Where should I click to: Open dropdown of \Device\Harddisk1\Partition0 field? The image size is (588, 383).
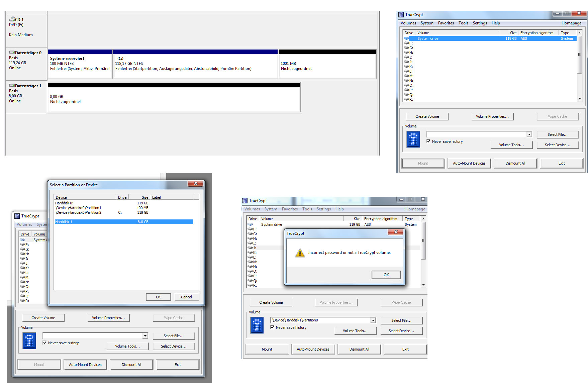click(x=373, y=320)
